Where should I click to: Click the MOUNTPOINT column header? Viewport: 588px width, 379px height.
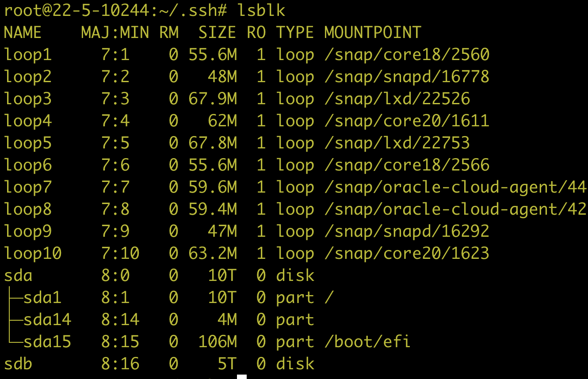[x=372, y=33]
